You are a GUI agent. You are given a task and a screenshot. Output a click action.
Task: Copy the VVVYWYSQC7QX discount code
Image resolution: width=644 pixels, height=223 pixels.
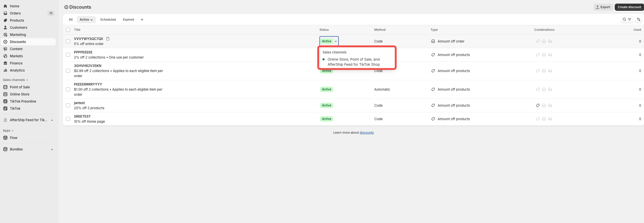click(x=108, y=39)
